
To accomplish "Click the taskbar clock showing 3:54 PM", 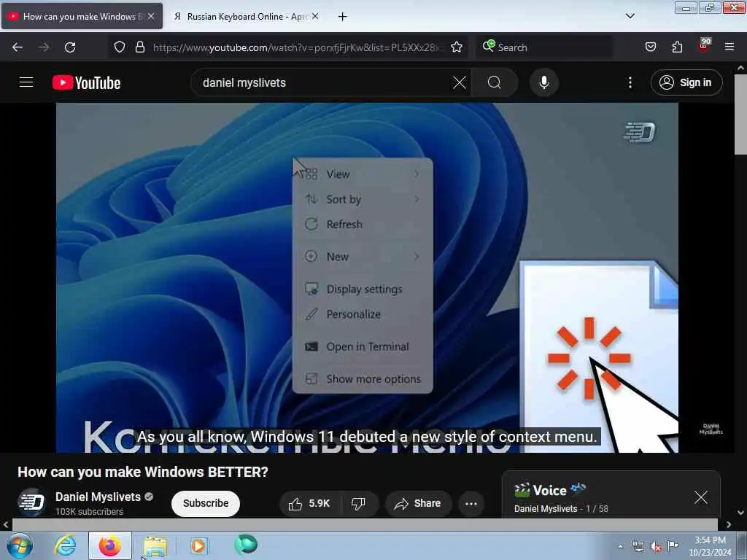I will pyautogui.click(x=710, y=546).
